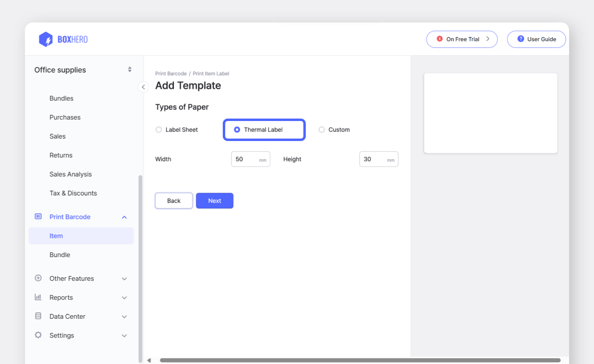
Task: Collapse the sidebar with the arrow icon
Action: (143, 87)
